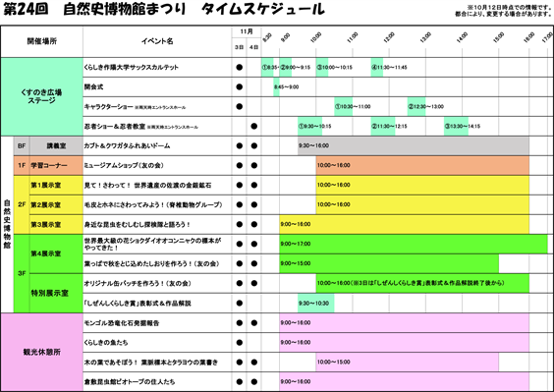Image resolution: width=554 pixels, height=392 pixels.
Task: Click the 9:00~17:00 green schedule bar
Action: click(x=414, y=244)
